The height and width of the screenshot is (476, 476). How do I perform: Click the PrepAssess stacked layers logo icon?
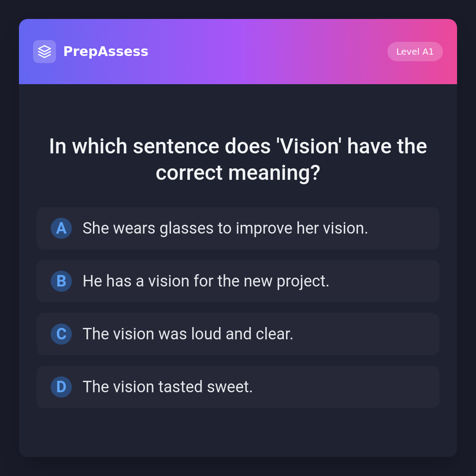[45, 52]
